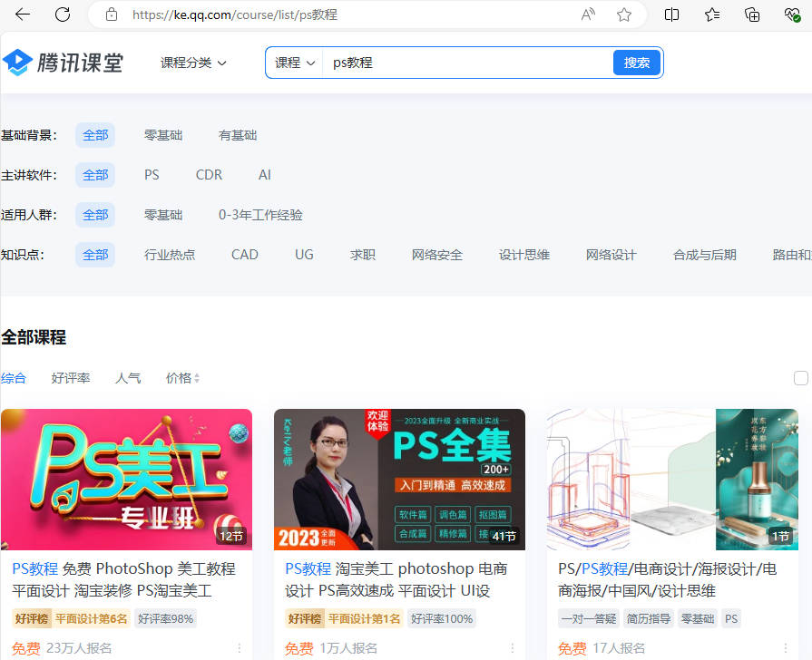The width and height of the screenshot is (812, 660).
Task: Add page to favorites star icon
Action: tap(624, 15)
